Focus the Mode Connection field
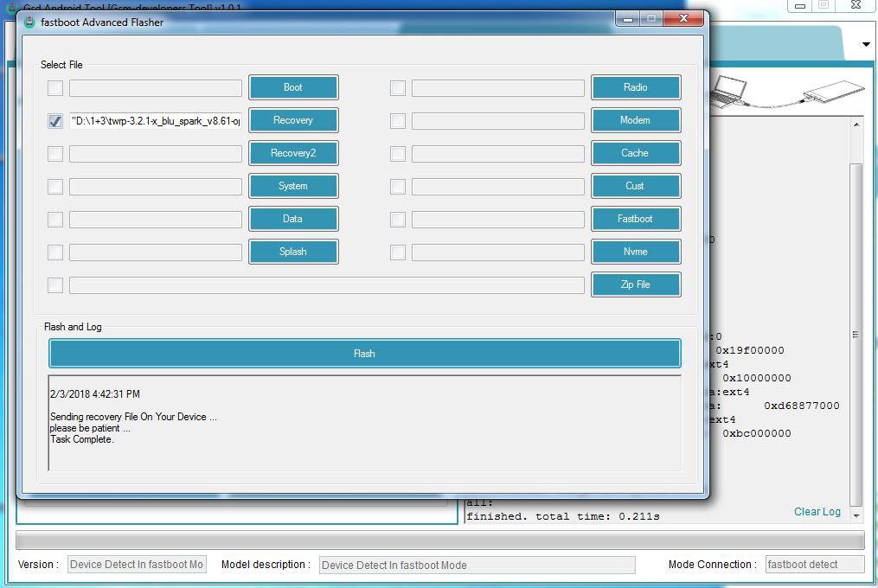 [814, 565]
